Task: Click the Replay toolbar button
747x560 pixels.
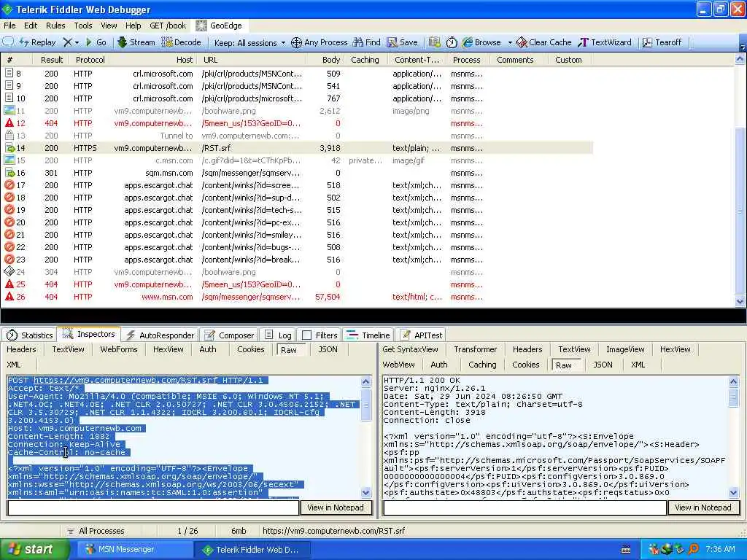Action: 38,42
